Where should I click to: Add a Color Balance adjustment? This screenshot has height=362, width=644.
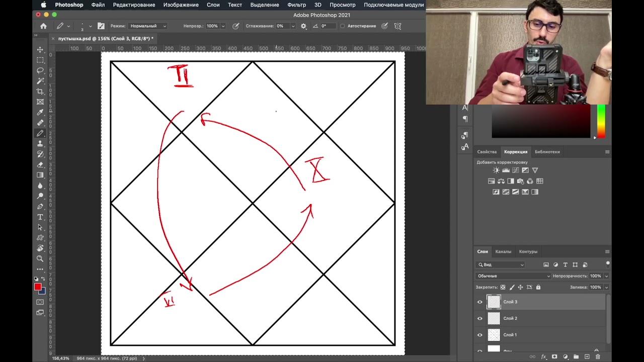pos(501,181)
